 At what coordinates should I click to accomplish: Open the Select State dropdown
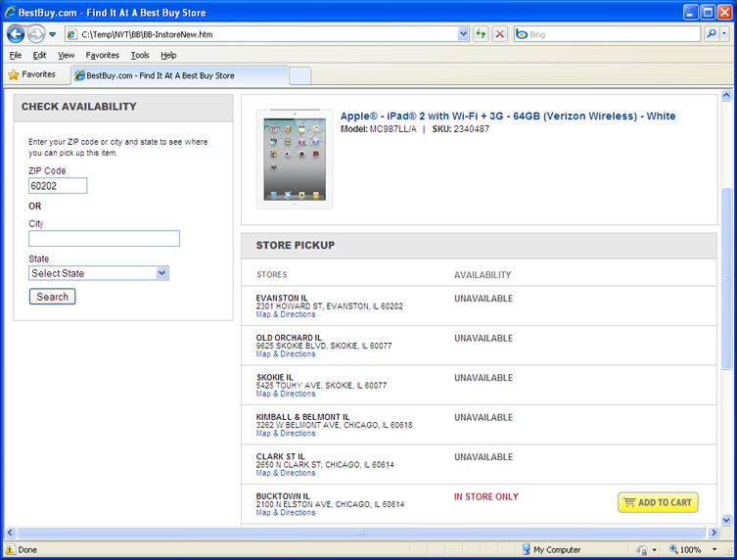[99, 273]
